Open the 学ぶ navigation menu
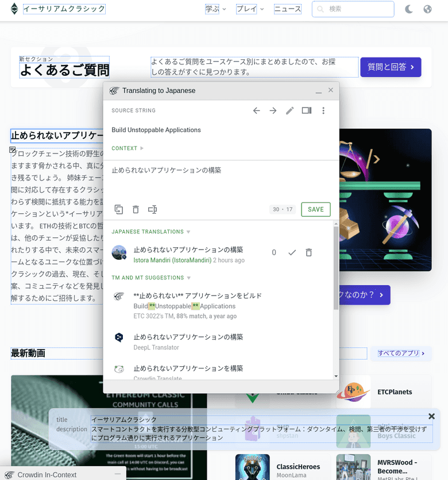 [x=215, y=9]
